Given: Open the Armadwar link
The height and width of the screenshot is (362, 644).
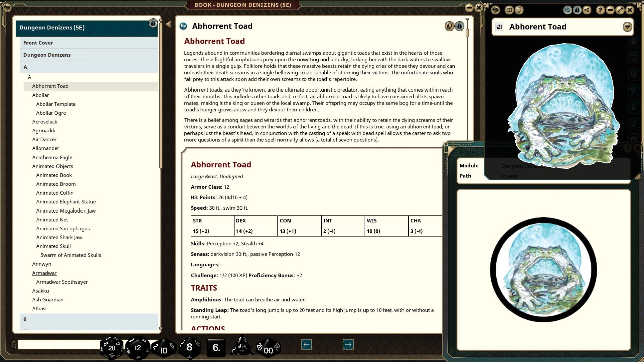Looking at the screenshot, I should (x=44, y=273).
